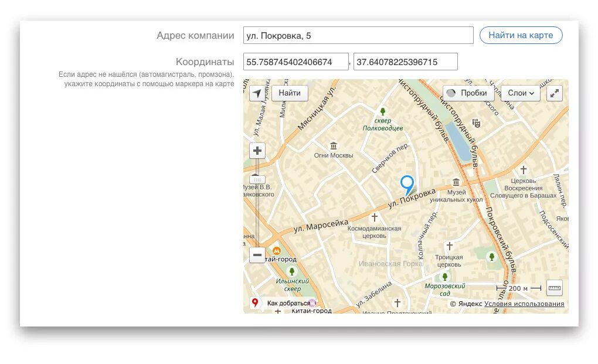Click the ул. Маросейка street label
The image size is (598, 364).
coord(321,226)
